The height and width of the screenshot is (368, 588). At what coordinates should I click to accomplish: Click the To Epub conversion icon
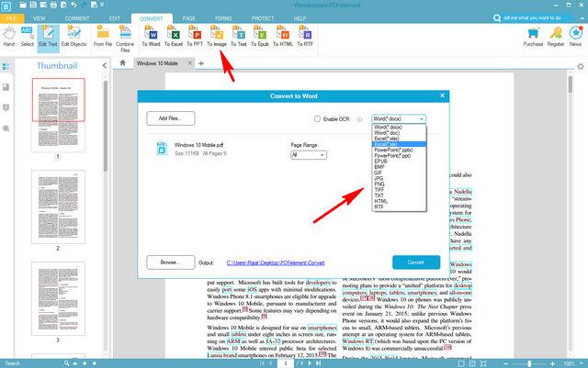(x=260, y=37)
